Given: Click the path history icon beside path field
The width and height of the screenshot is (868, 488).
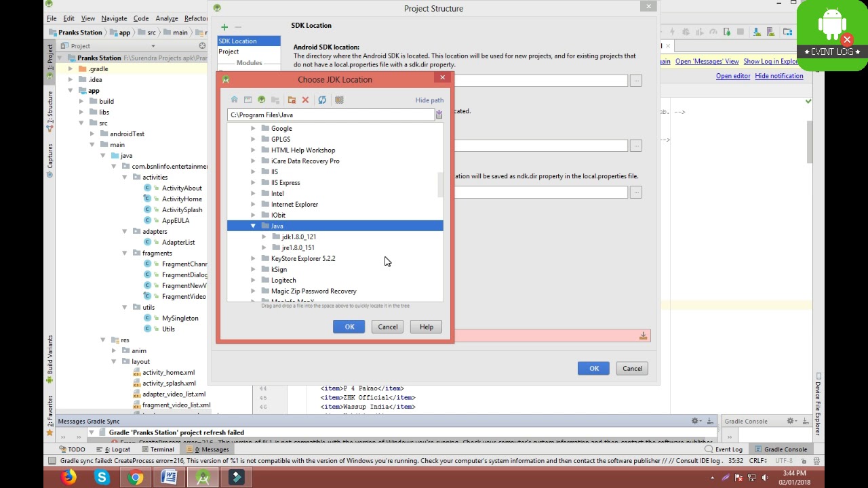Looking at the screenshot, I should (x=439, y=115).
